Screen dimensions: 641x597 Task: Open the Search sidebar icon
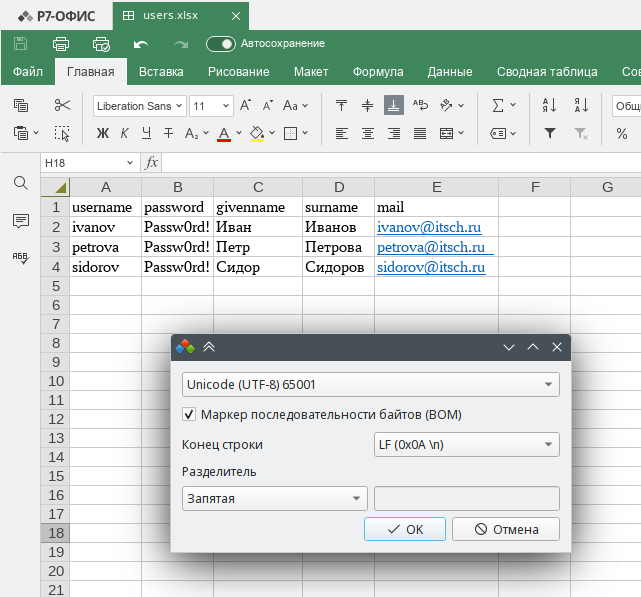pyautogui.click(x=20, y=183)
